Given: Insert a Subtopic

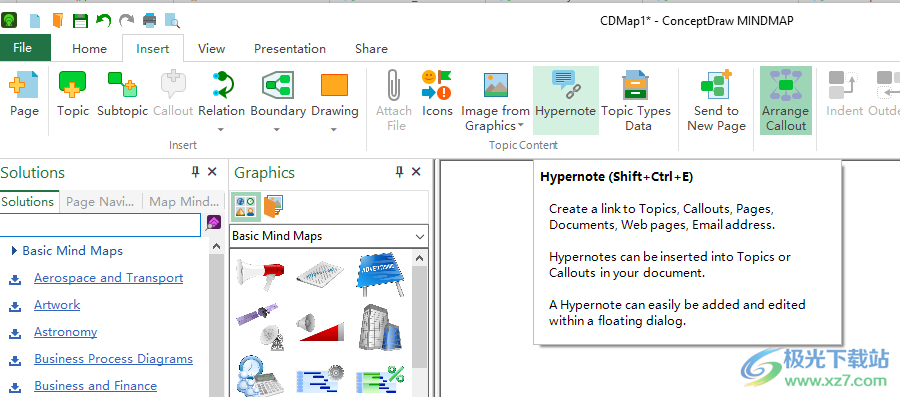Looking at the screenshot, I should (122, 94).
